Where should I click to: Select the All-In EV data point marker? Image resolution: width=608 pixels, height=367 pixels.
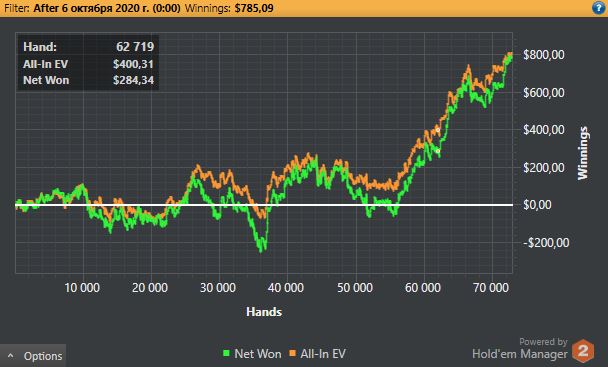[x=437, y=130]
